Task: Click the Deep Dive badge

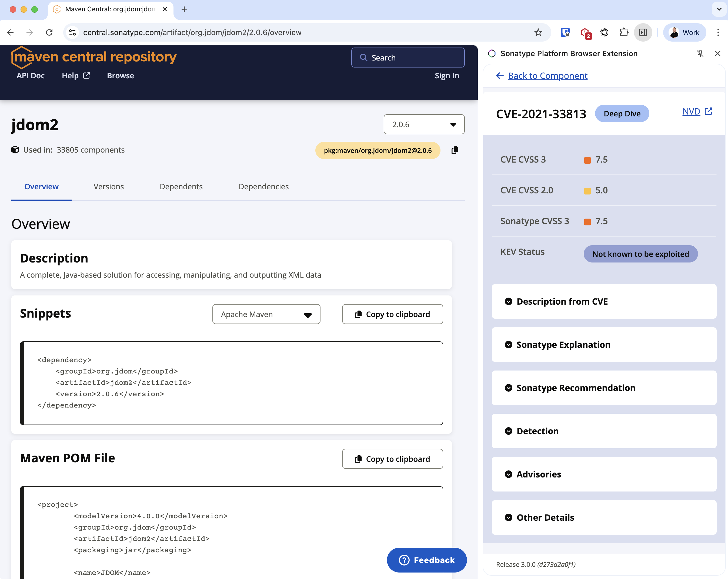Action: coord(622,114)
